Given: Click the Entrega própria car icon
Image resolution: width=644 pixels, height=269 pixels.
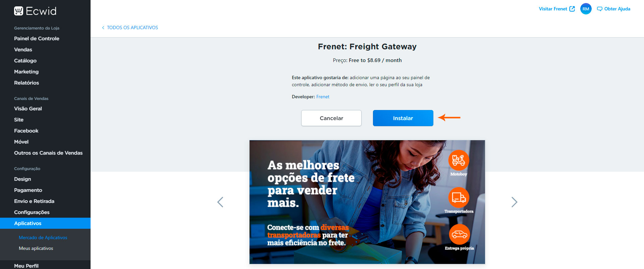Looking at the screenshot, I should [x=459, y=234].
